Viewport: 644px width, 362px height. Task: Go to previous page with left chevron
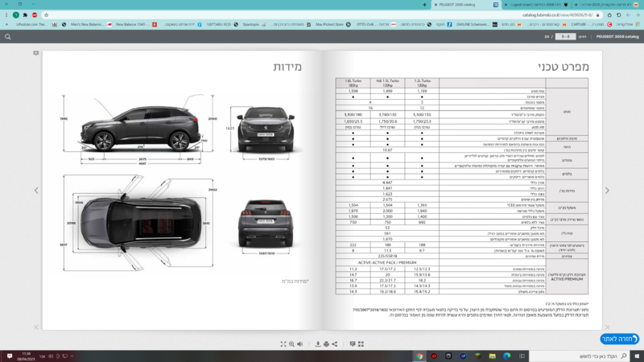coord(36,191)
